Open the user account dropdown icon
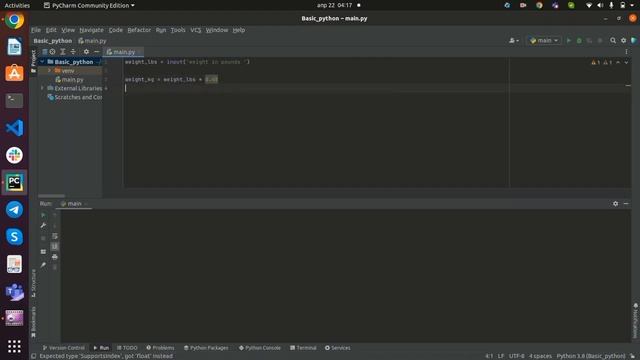Image resolution: width=640 pixels, height=360 pixels. click(x=513, y=40)
